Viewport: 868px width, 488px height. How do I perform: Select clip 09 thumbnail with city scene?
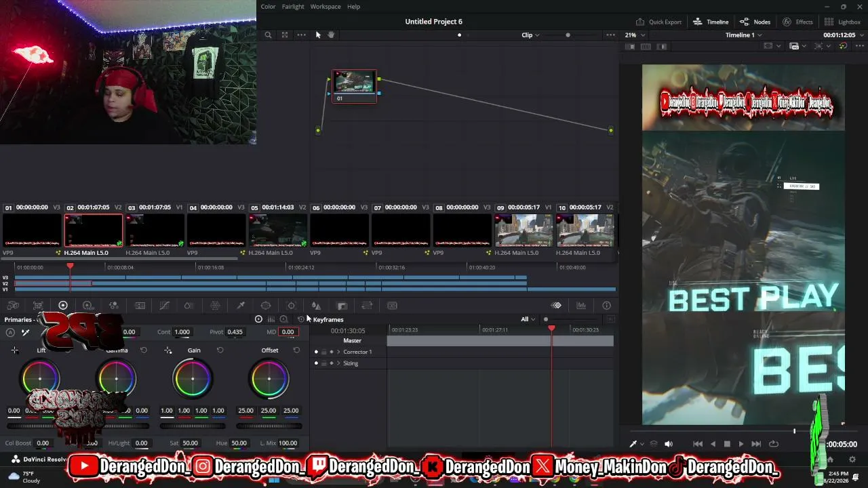pos(524,230)
